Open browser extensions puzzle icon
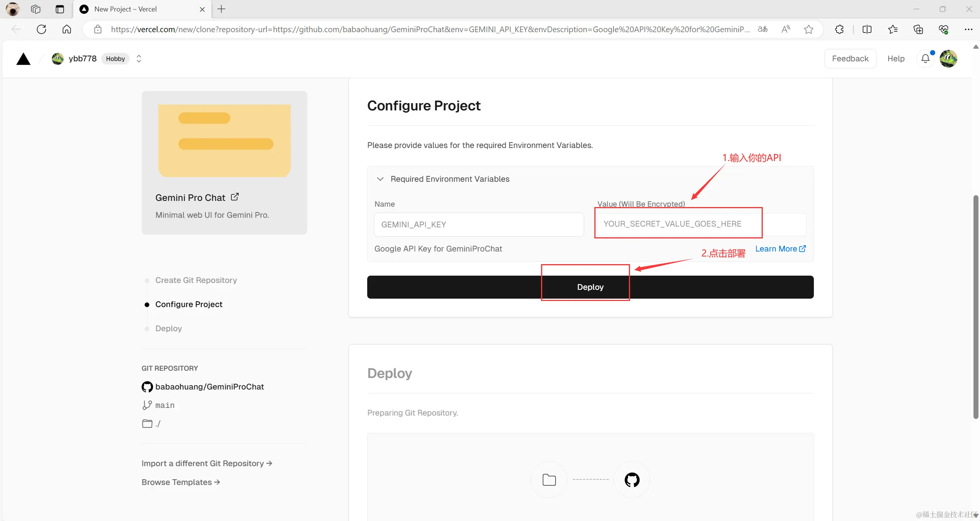 (x=839, y=29)
